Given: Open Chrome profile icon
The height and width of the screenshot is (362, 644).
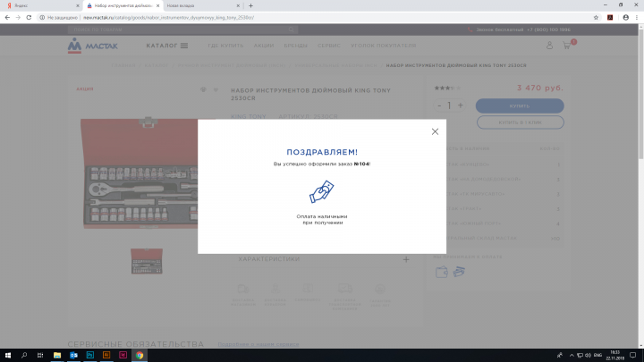Looking at the screenshot, I should tap(625, 17).
